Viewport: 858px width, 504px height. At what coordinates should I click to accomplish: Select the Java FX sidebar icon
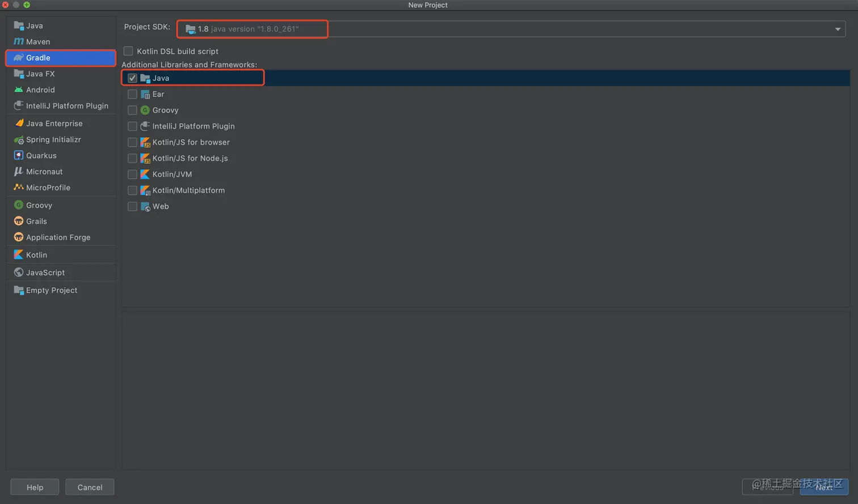(19, 74)
